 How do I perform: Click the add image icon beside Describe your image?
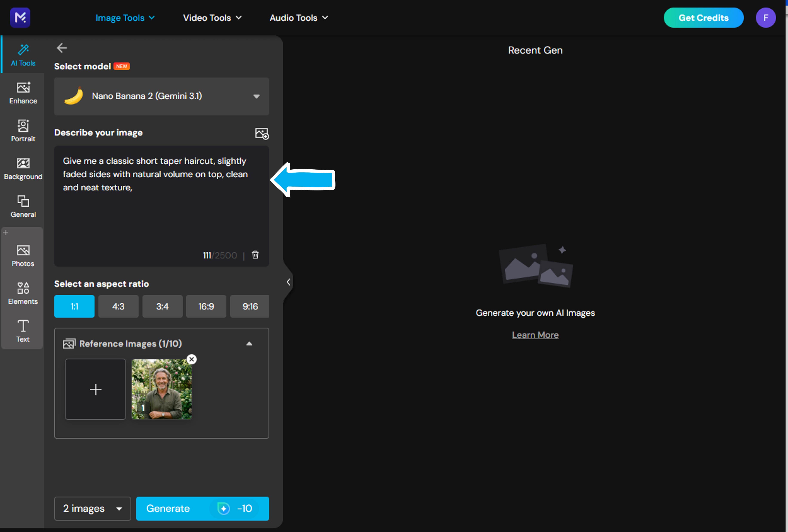(x=262, y=133)
